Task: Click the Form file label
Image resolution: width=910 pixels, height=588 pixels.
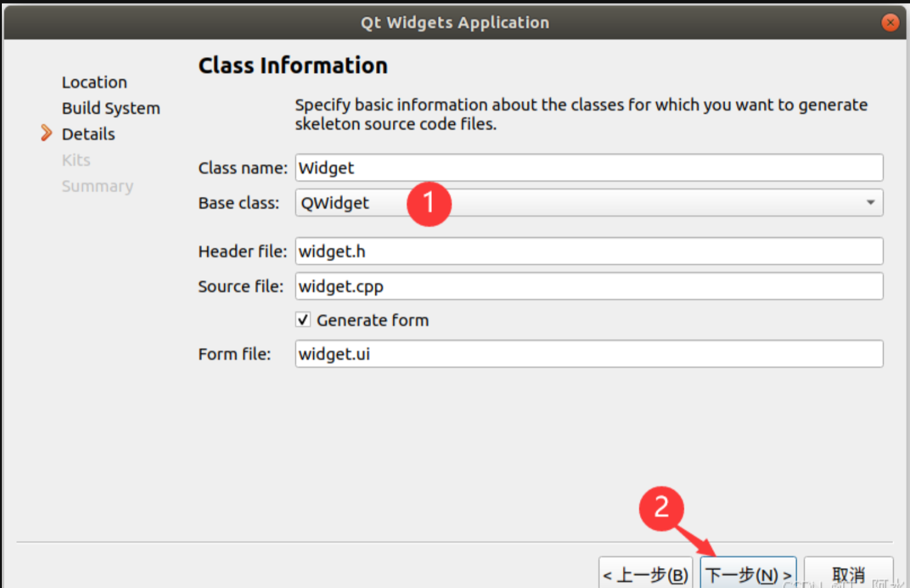Action: coord(234,354)
